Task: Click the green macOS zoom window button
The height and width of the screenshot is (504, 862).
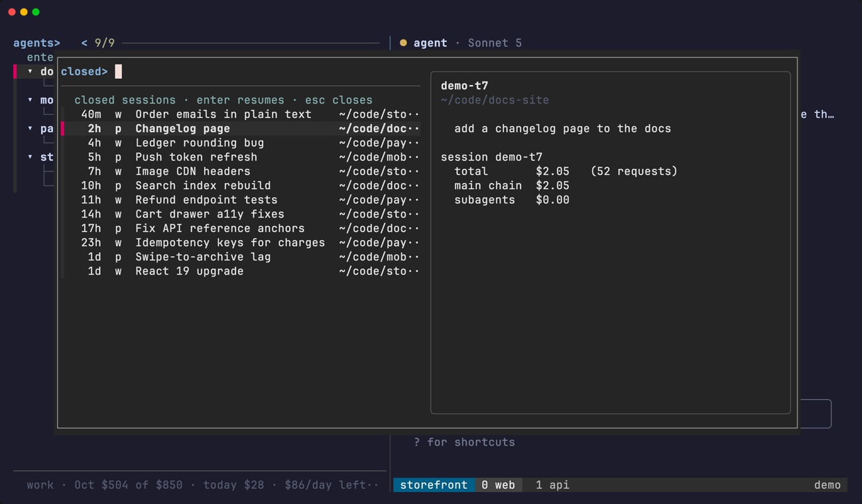Action: pyautogui.click(x=36, y=12)
